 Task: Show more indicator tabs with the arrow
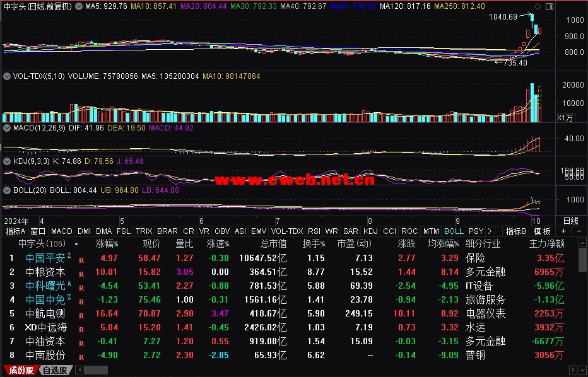[490, 231]
